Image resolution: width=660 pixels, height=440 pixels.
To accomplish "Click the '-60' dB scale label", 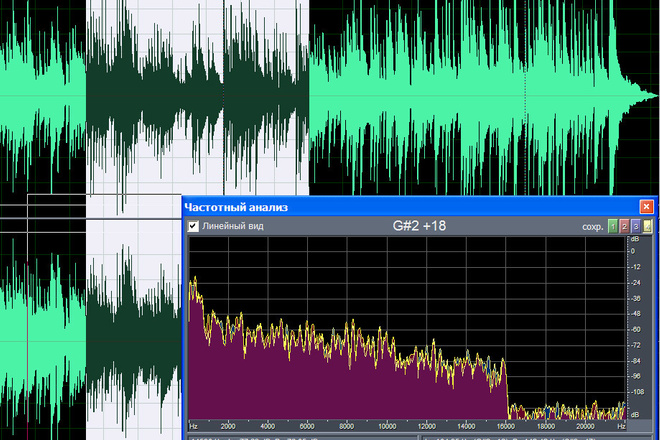I will [635, 329].
